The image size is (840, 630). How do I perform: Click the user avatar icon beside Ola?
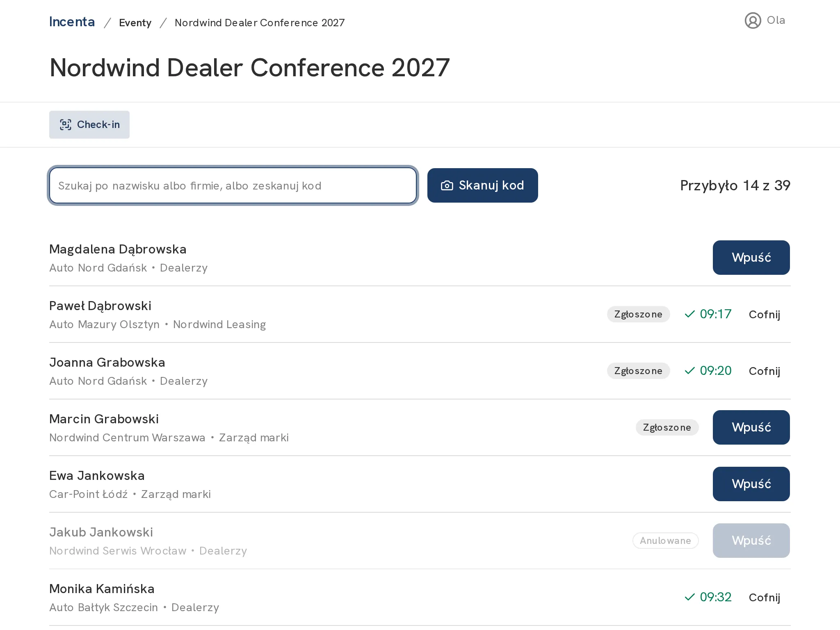point(753,21)
